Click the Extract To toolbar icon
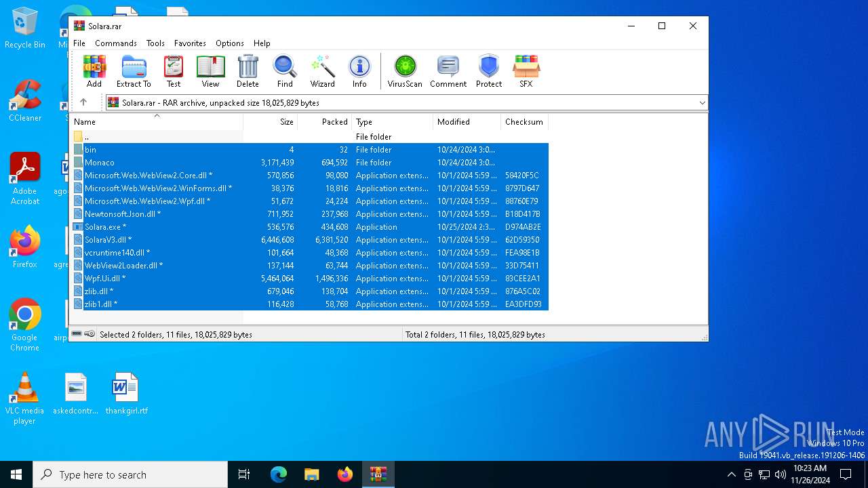Image resolution: width=868 pixels, height=488 pixels. pos(134,71)
